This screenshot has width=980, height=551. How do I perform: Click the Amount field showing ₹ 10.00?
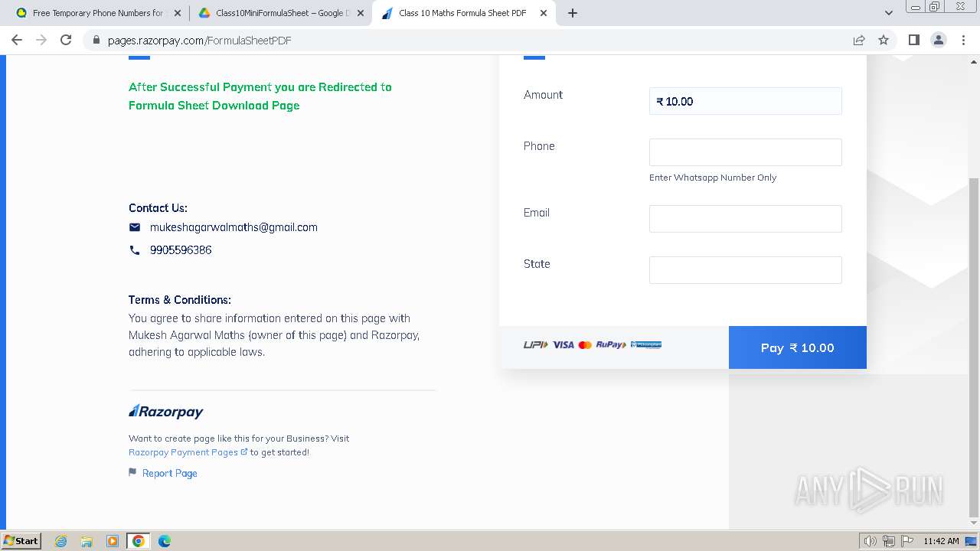(745, 101)
